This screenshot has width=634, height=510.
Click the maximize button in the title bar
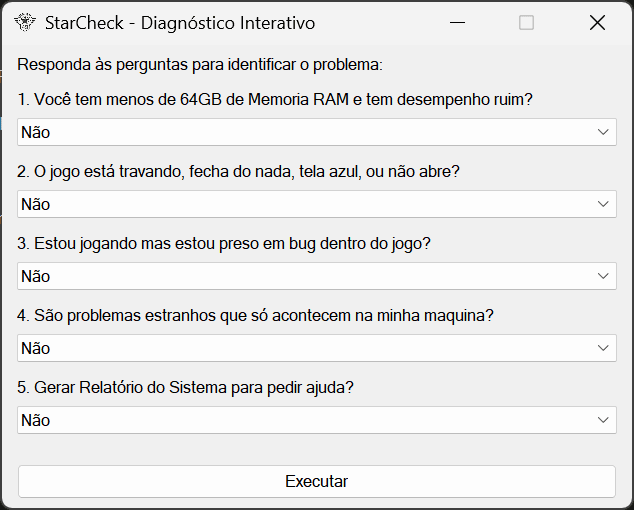tap(526, 23)
